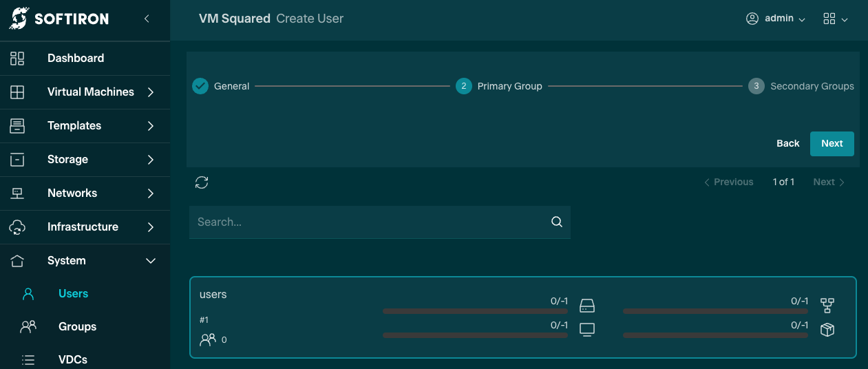Viewport: 868px width, 369px height.
Task: Collapse the System sidebar section
Action: 151,261
